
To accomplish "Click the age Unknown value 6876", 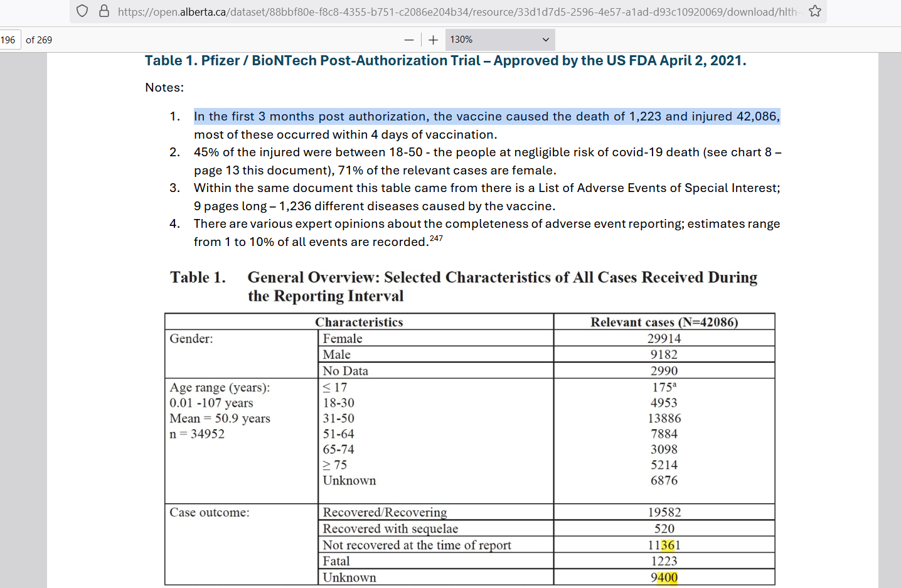I will click(x=664, y=481).
